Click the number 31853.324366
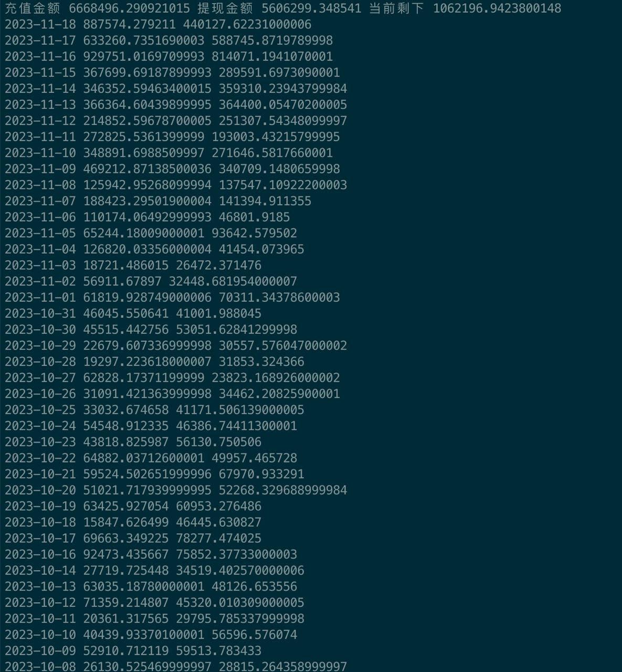The image size is (622, 672). (x=262, y=362)
